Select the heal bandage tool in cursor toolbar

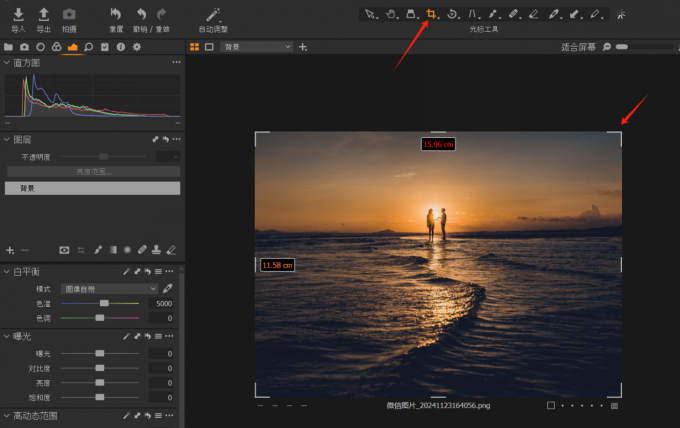[x=513, y=14]
